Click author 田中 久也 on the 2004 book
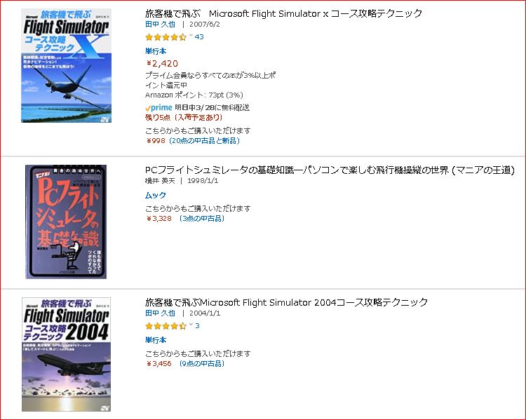This screenshot has width=526, height=420. 161,313
